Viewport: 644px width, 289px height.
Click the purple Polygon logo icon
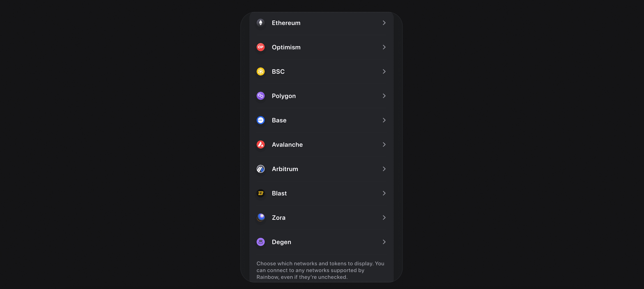pos(260,96)
